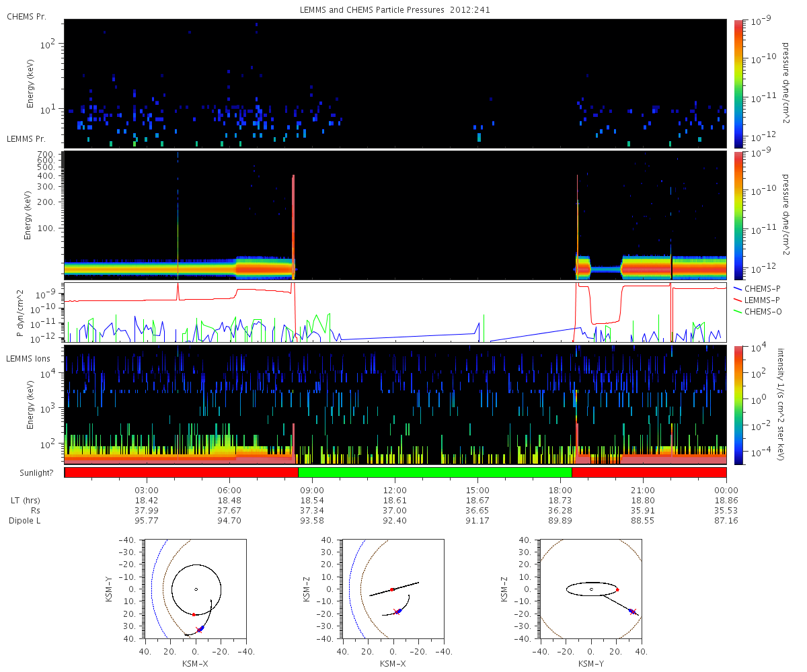Click the right red Sunlight bar segment
This screenshot has height=672, width=807.
(648, 472)
